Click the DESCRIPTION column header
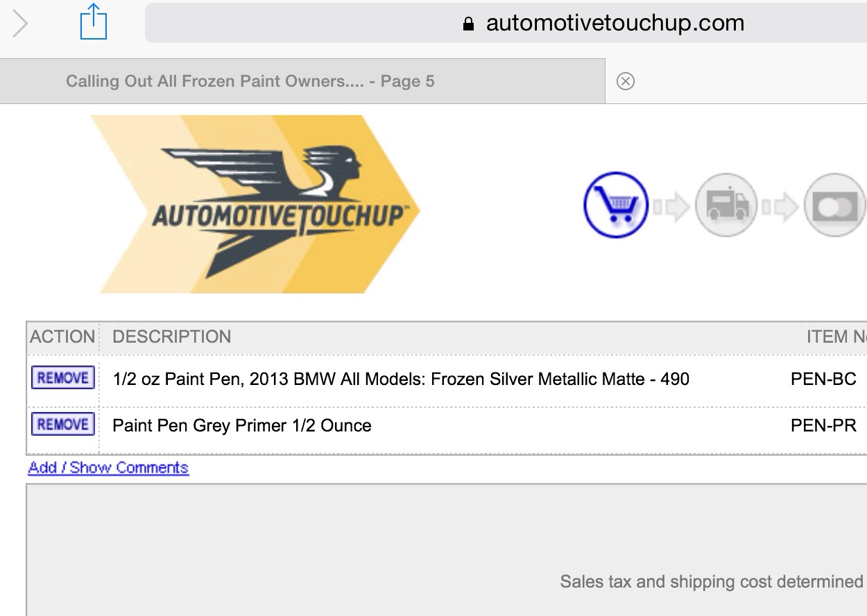Viewport: 867px width, 616px height. coord(172,336)
